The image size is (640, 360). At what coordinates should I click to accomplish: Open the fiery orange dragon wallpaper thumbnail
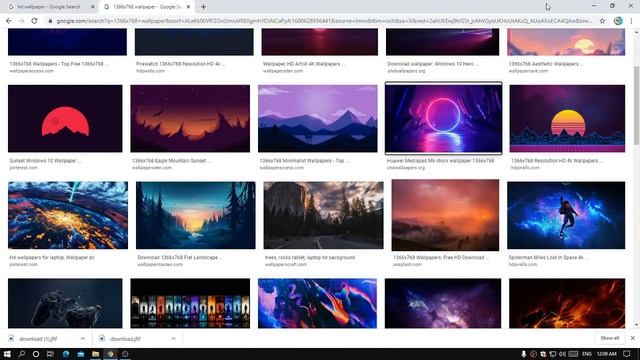(x=567, y=303)
